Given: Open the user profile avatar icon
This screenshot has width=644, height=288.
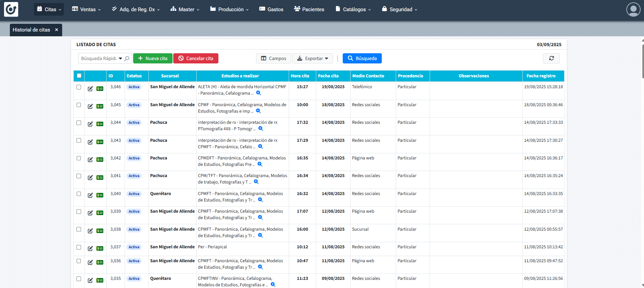Looking at the screenshot, I should tap(633, 9).
